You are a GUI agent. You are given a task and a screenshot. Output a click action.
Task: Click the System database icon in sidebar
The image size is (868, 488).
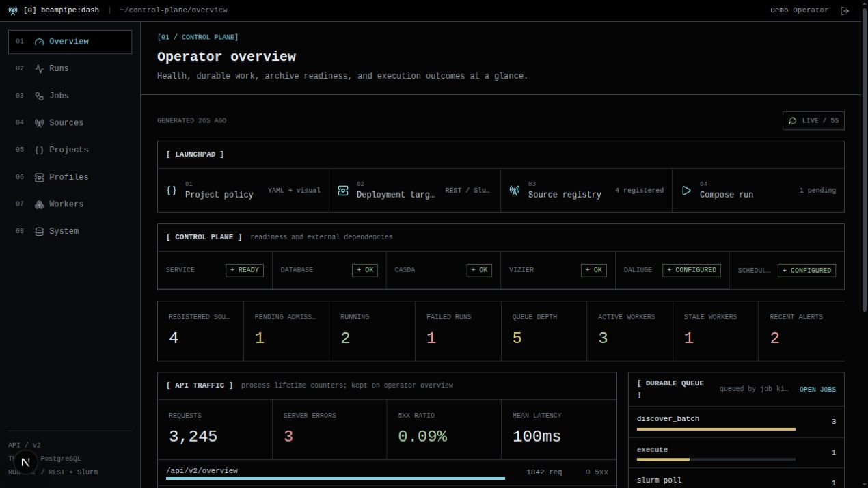pyautogui.click(x=39, y=231)
